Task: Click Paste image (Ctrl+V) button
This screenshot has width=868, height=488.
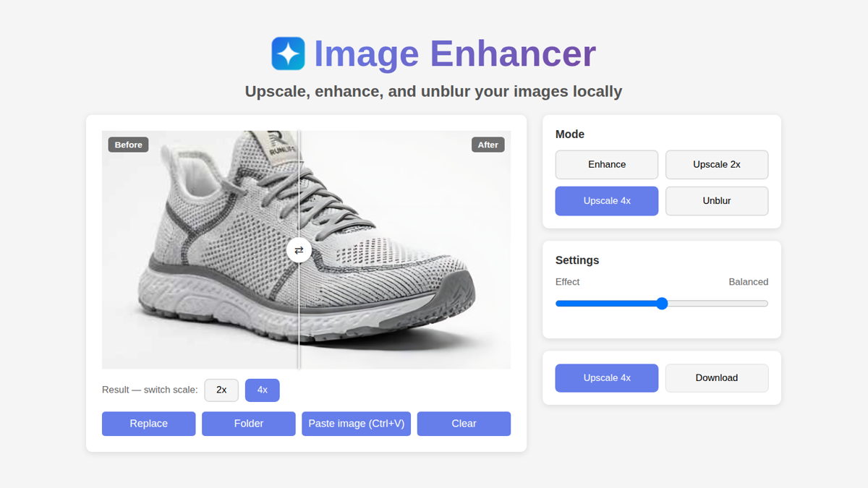Action: (357, 424)
